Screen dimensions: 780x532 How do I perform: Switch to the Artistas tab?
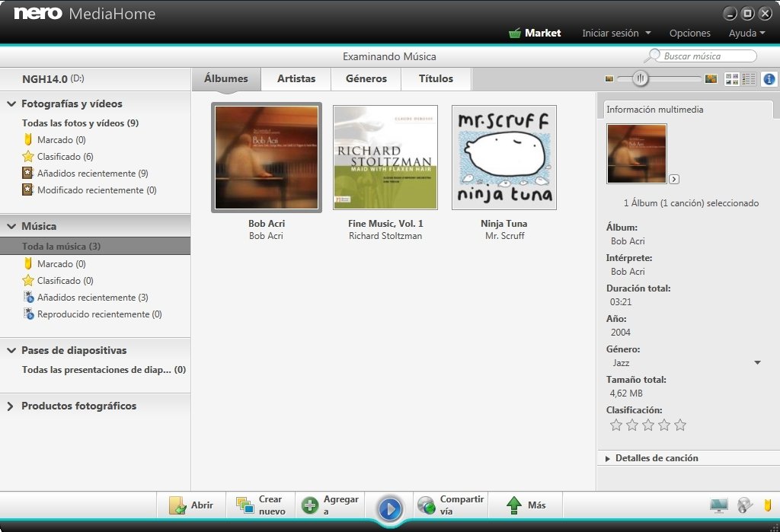pos(296,78)
